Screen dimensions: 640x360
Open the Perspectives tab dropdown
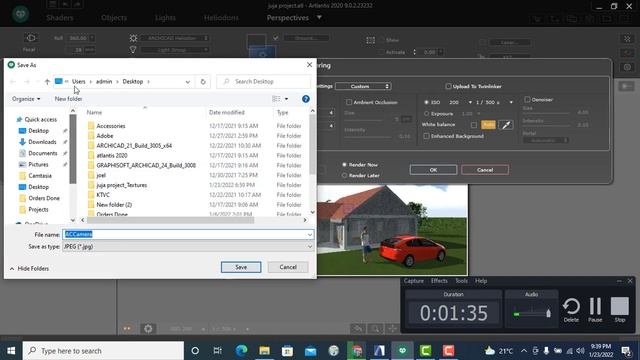point(319,18)
